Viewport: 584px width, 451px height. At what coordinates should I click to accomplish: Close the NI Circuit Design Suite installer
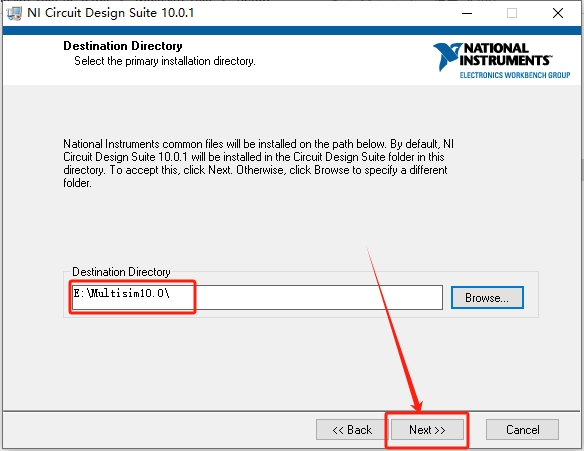(558, 13)
